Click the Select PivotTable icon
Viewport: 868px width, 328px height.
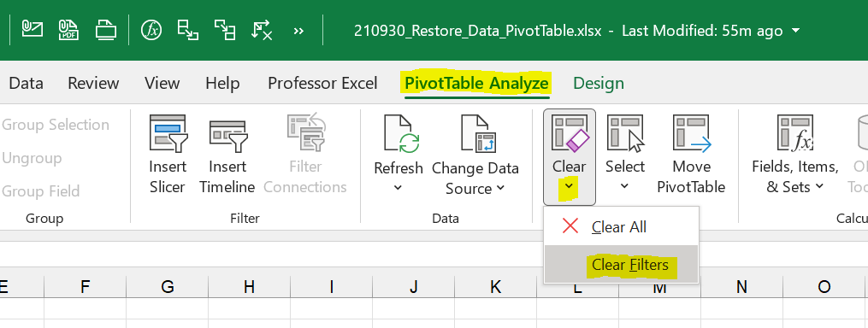[626, 133]
